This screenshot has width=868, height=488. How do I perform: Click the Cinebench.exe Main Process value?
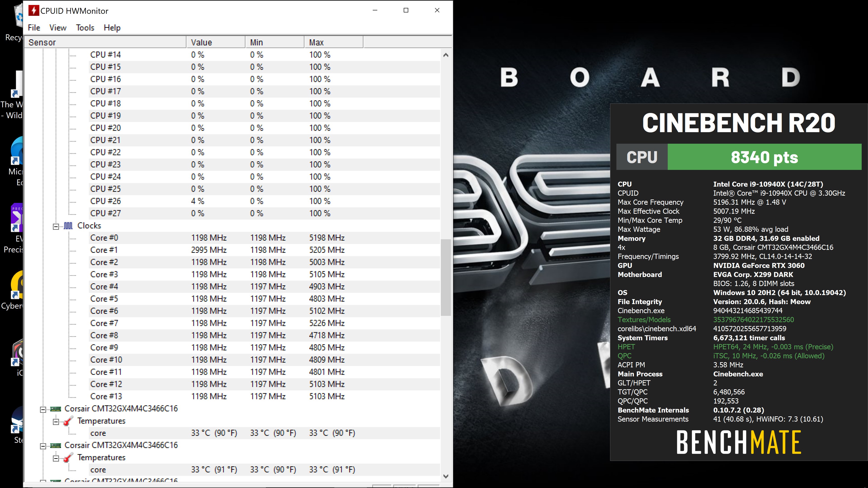(x=738, y=374)
